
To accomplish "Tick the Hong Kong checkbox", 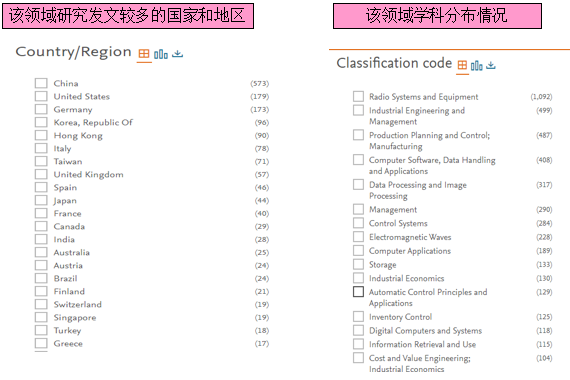I will 41,135.
